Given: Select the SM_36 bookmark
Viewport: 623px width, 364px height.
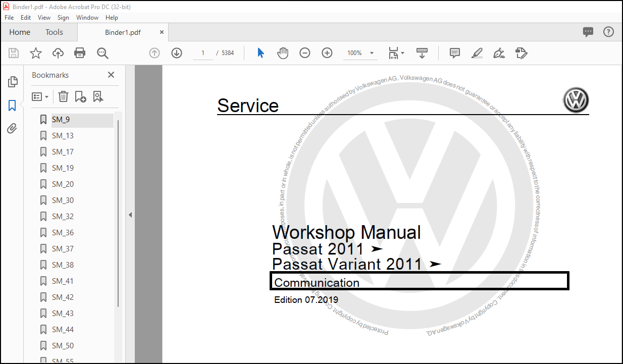Looking at the screenshot, I should (63, 233).
